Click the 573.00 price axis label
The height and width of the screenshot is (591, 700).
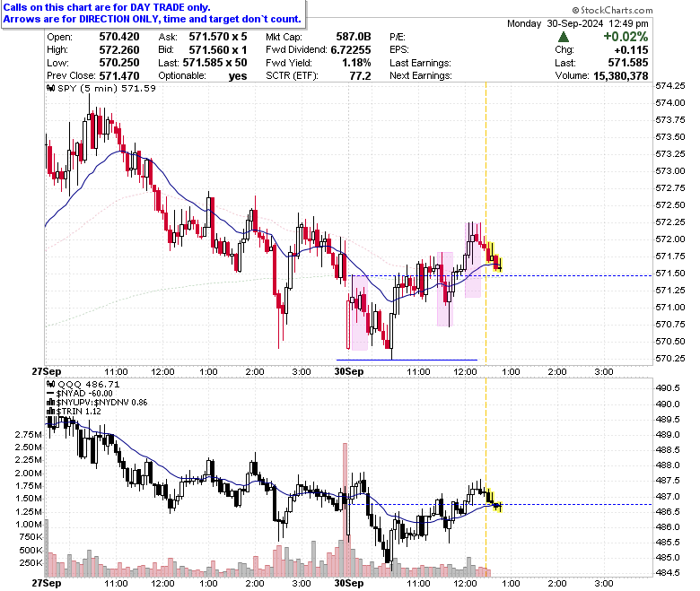(670, 171)
